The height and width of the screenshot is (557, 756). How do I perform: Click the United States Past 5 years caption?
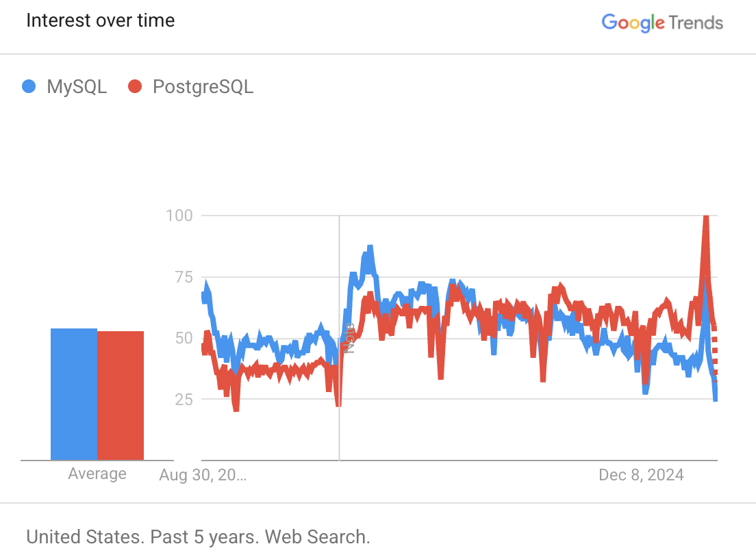pos(198,536)
